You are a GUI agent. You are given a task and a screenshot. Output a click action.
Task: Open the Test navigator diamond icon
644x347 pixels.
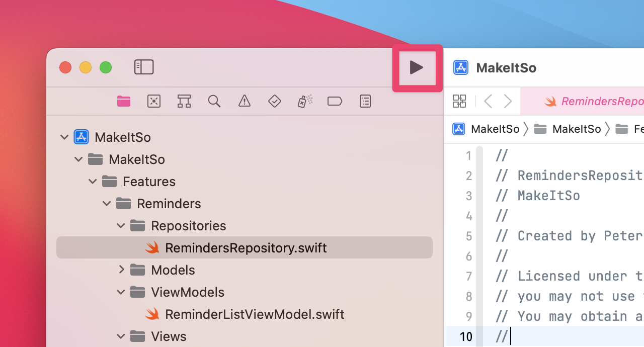[x=274, y=101]
